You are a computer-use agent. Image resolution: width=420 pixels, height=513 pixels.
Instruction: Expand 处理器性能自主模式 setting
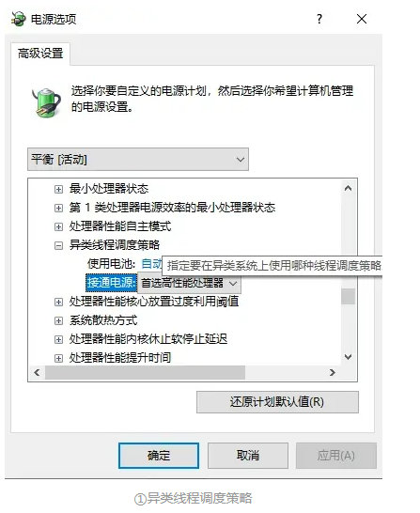(x=58, y=226)
